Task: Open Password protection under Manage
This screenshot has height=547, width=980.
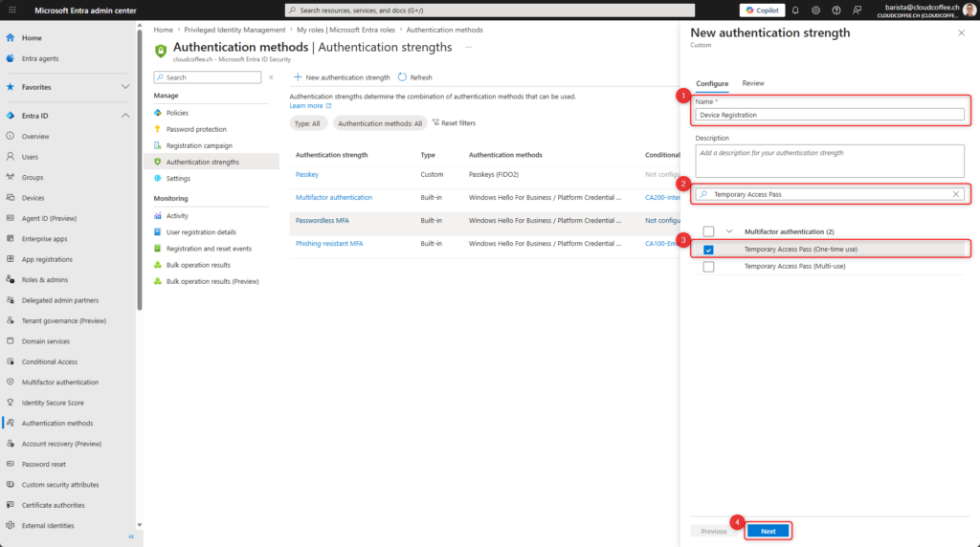Action: (196, 129)
